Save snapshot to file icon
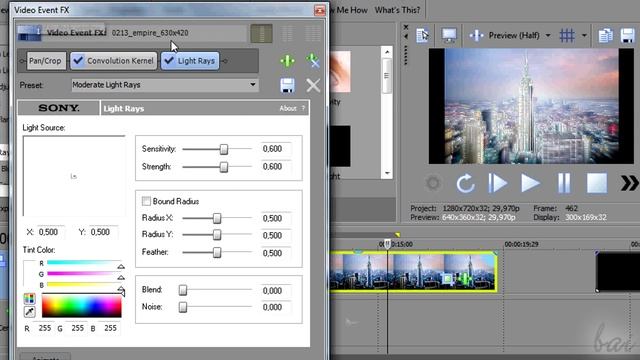640x360 pixels. pos(627,36)
